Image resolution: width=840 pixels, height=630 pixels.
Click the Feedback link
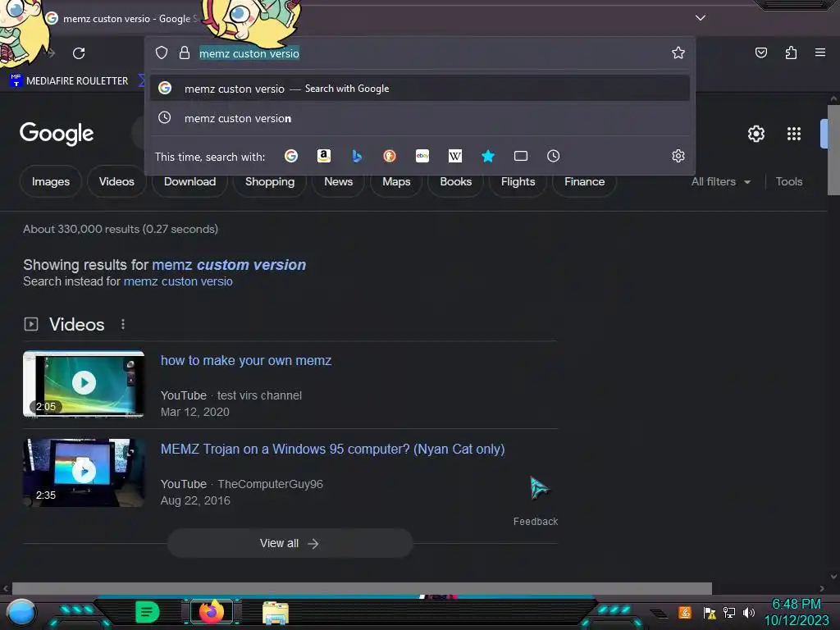[535, 521]
